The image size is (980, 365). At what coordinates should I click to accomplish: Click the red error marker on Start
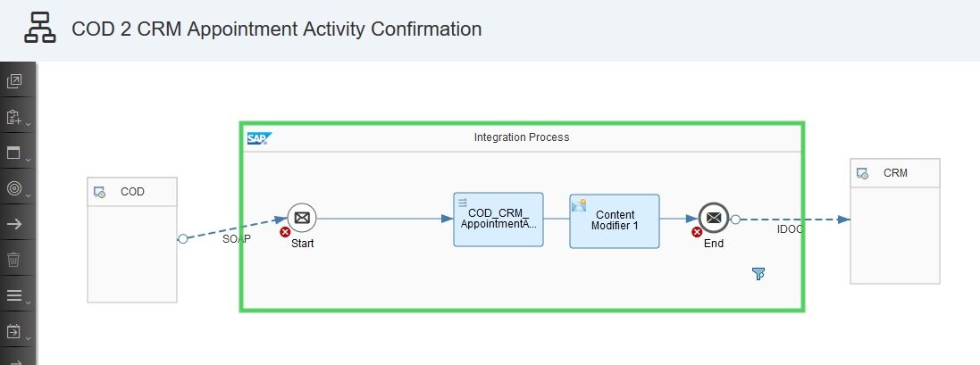point(285,232)
